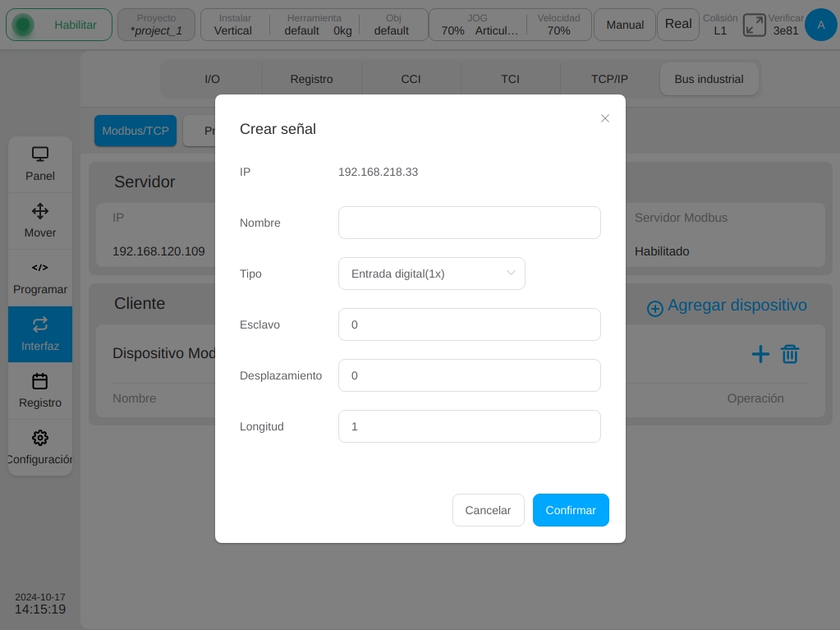Switch to the TCP/IP tab
This screenshot has width=840, height=630.
tap(609, 80)
